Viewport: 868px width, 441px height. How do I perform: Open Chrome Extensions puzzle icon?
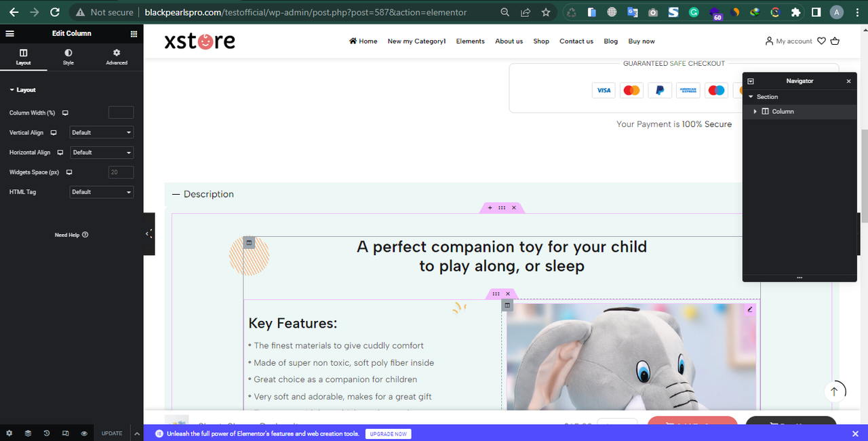click(x=796, y=12)
